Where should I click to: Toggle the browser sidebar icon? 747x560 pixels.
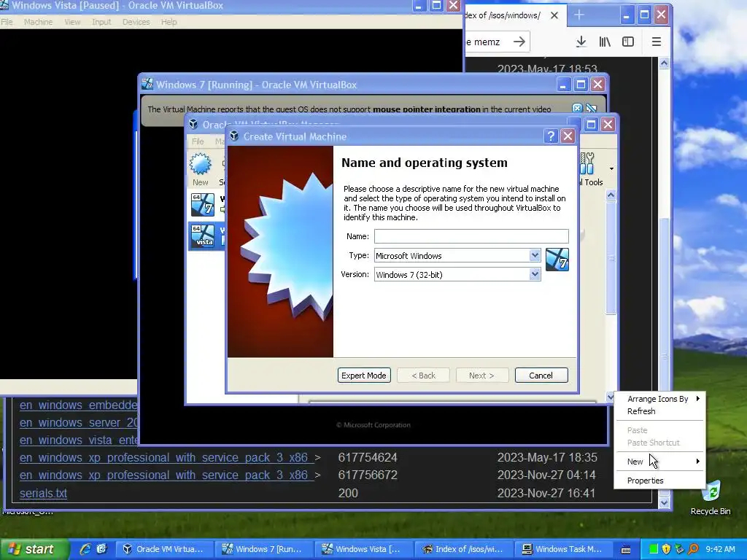[628, 42]
